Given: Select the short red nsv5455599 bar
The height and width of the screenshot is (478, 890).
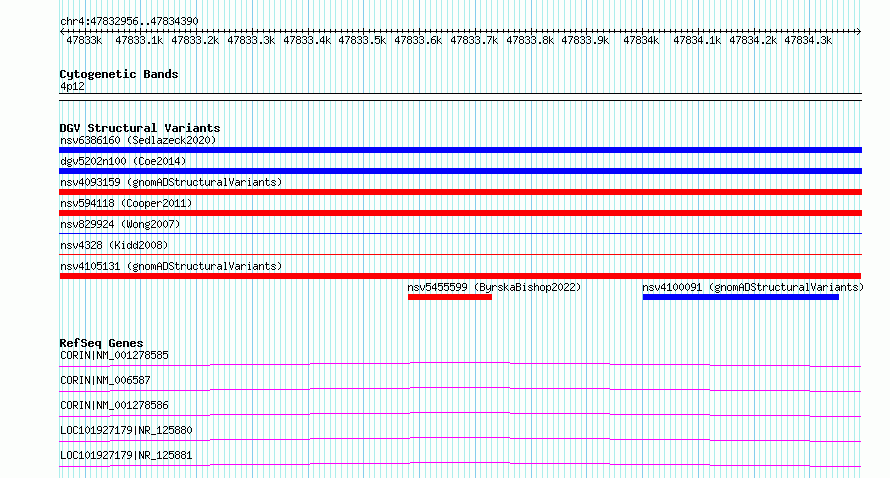Looking at the screenshot, I should click(x=450, y=297).
